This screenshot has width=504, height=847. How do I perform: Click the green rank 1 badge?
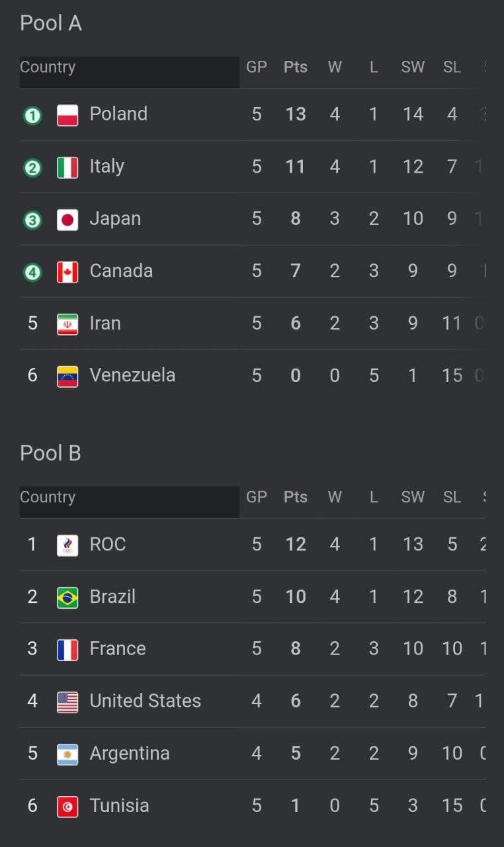(32, 116)
